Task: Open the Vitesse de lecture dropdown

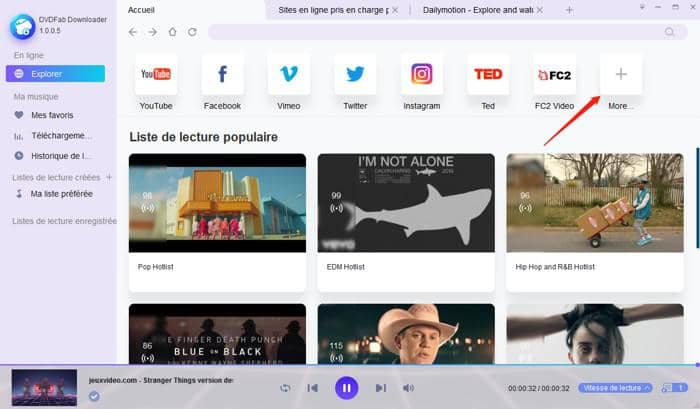Action: [x=615, y=388]
